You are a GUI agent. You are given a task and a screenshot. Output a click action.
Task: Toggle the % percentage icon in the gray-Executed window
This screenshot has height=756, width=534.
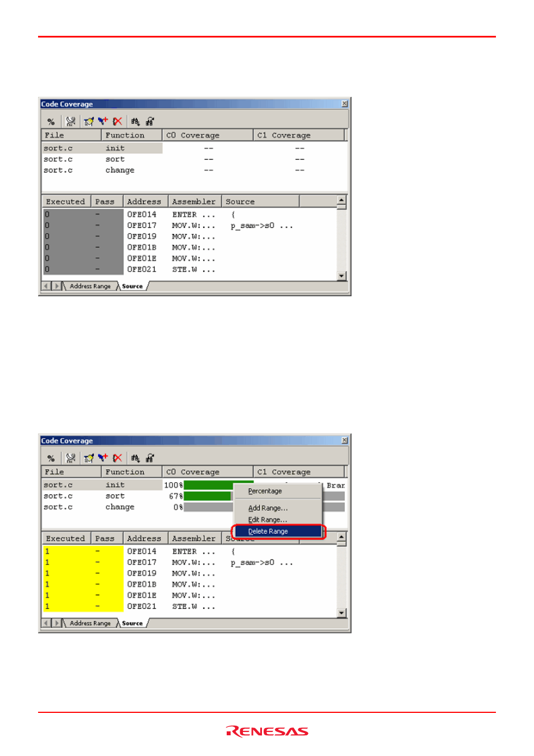pos(51,122)
